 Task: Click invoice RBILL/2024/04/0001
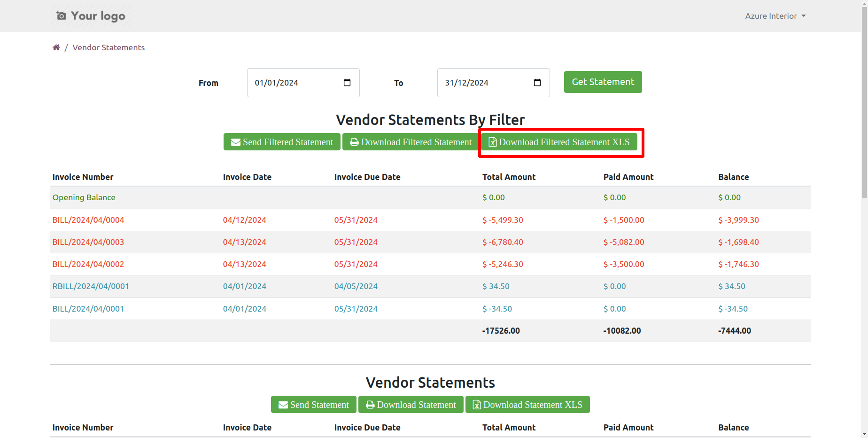click(x=91, y=286)
